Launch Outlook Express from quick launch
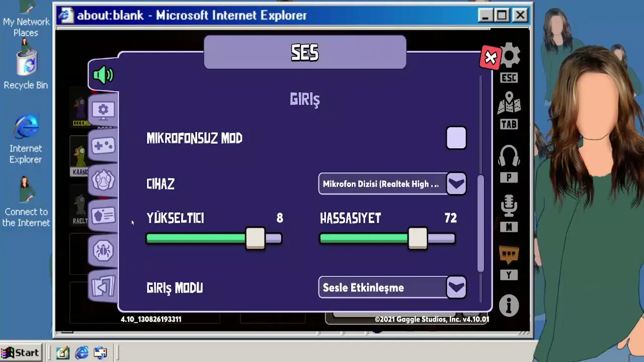 pyautogui.click(x=100, y=352)
